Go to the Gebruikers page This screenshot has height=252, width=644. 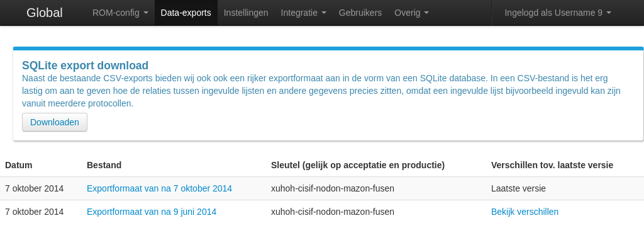[360, 13]
